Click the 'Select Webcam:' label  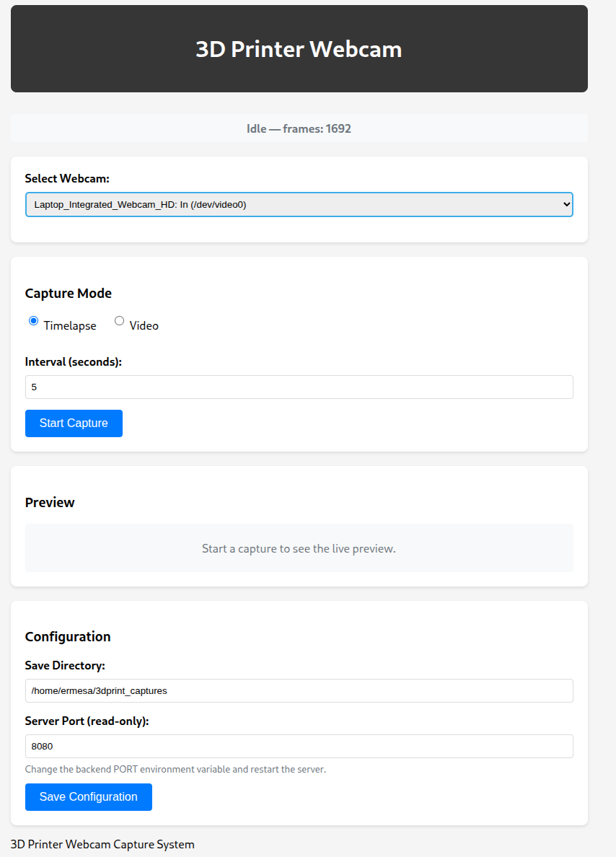(67, 179)
